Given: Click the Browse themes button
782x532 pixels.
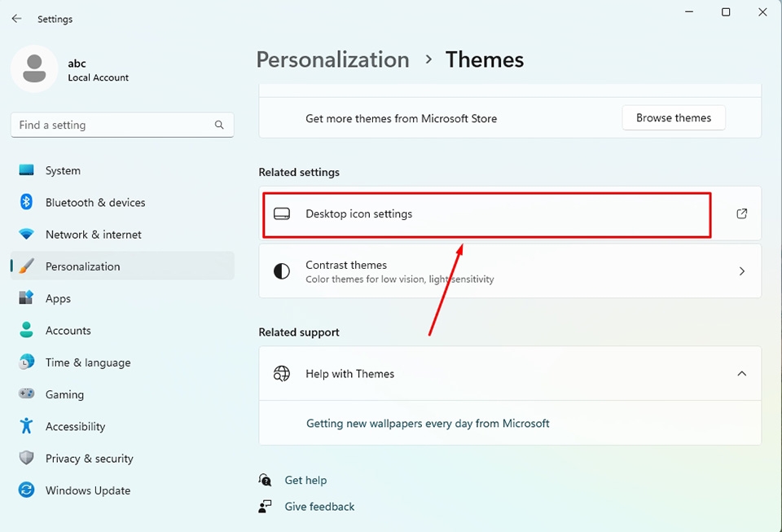Looking at the screenshot, I should 674,117.
